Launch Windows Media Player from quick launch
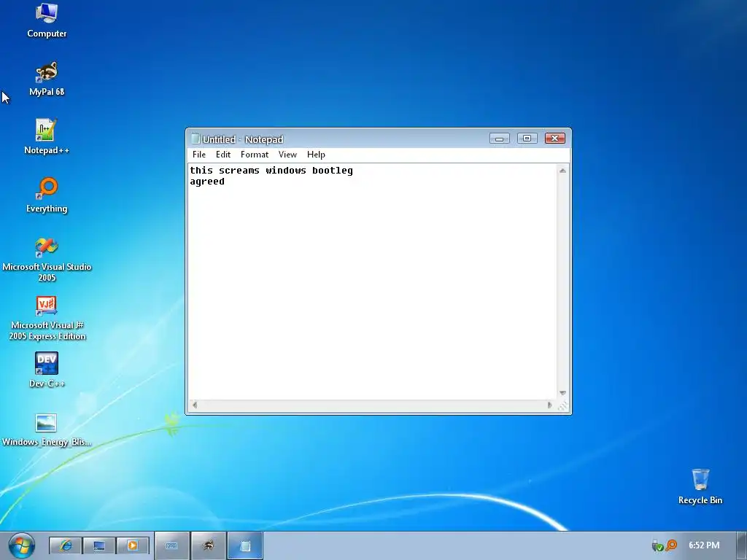The width and height of the screenshot is (747, 560). point(133,545)
